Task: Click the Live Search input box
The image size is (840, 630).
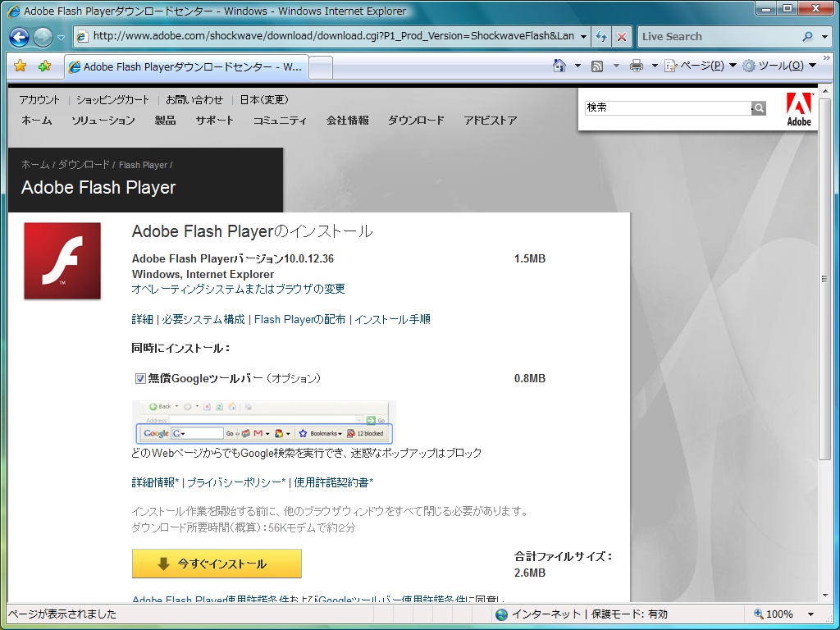Action: pos(718,36)
